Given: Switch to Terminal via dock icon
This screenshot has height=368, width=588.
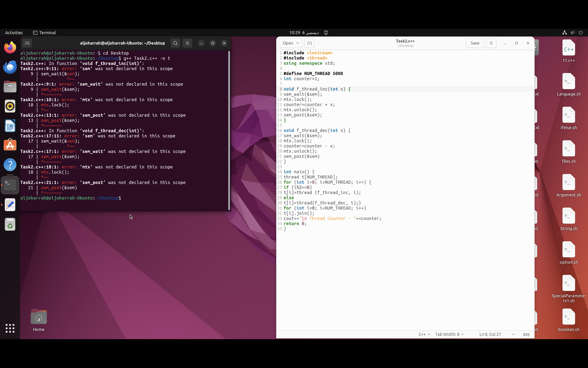Looking at the screenshot, I should click(x=10, y=185).
